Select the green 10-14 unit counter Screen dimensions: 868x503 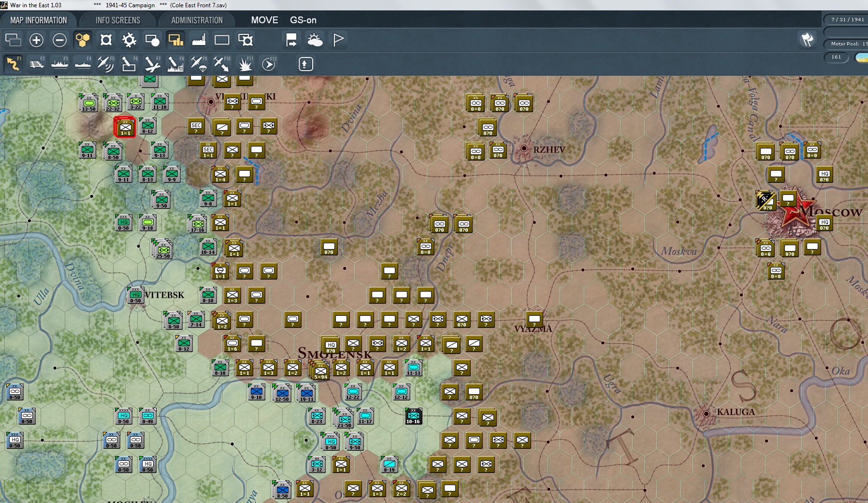(x=208, y=247)
